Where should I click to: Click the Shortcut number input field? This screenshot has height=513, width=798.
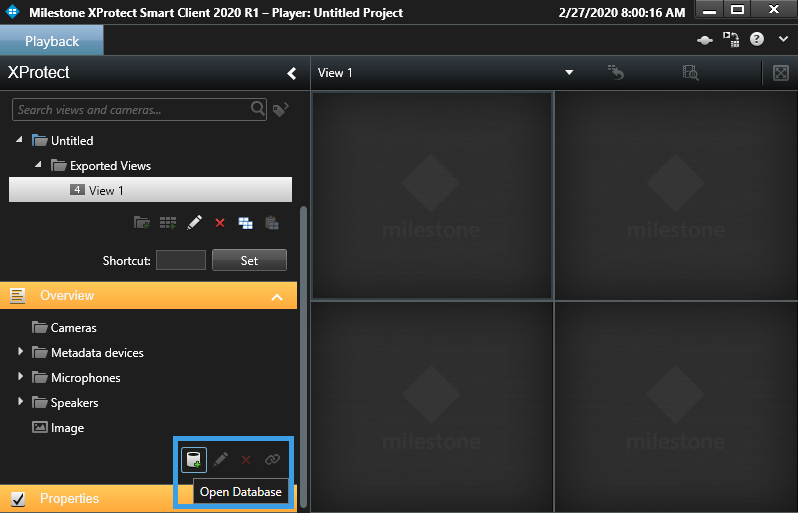[x=181, y=260]
